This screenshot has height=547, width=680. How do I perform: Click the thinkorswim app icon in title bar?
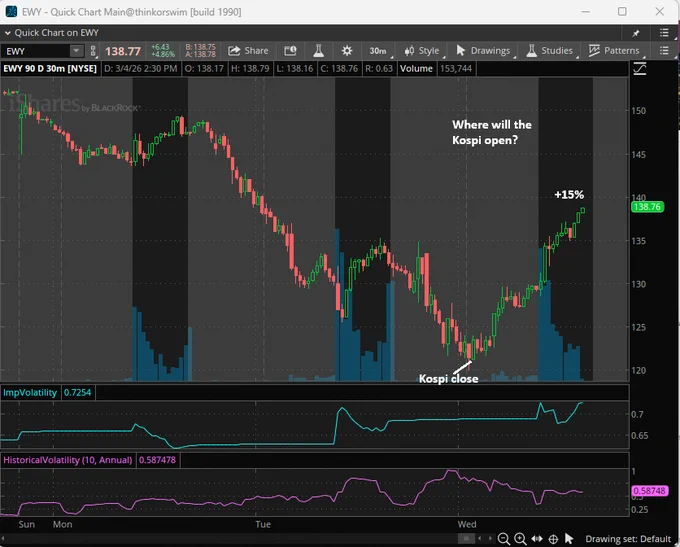coord(10,12)
